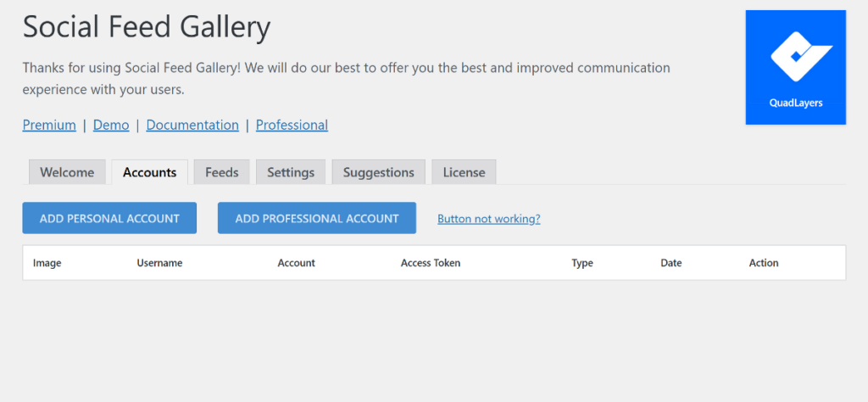Viewport: 868px width, 402px height.
Task: Open the Suggestions tab
Action: (379, 172)
